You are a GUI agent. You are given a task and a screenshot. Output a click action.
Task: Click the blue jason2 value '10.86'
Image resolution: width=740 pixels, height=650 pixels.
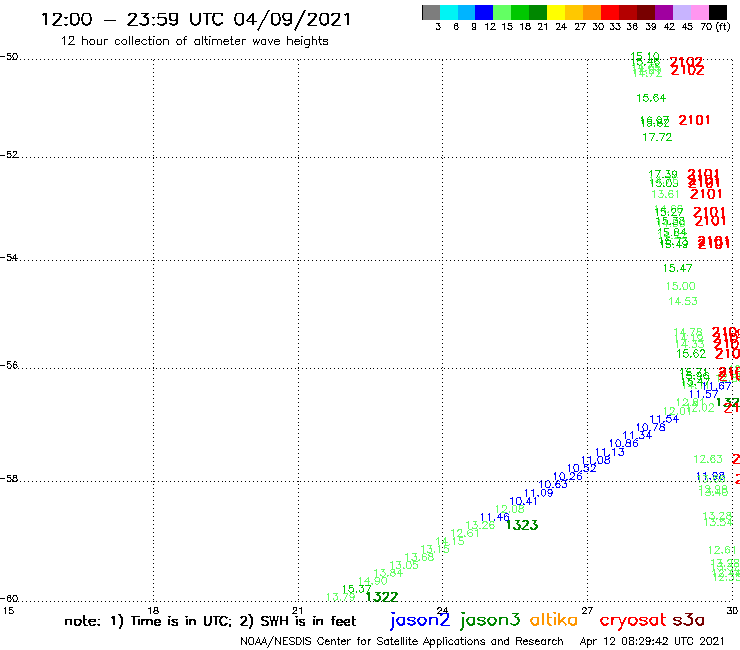pyautogui.click(x=623, y=443)
